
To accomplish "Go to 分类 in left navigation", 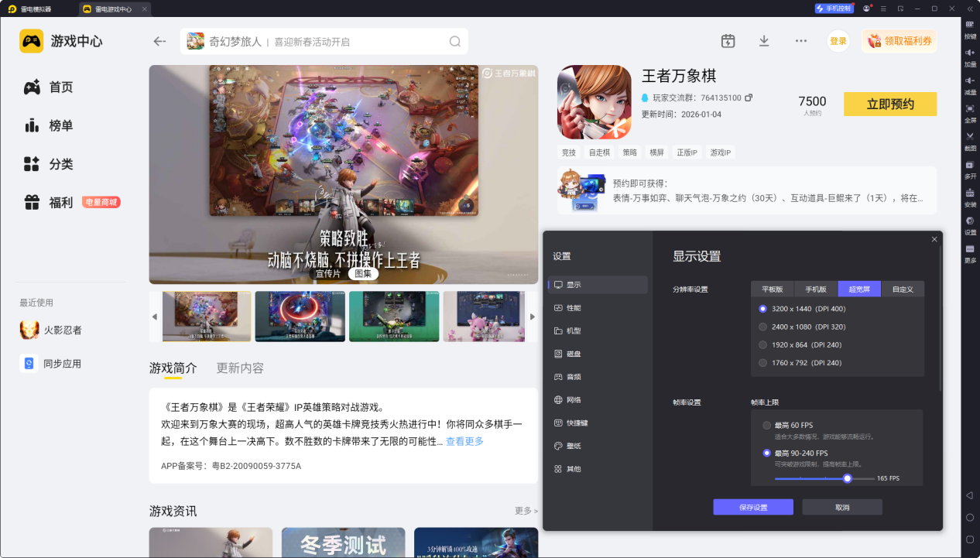I will 48,164.
